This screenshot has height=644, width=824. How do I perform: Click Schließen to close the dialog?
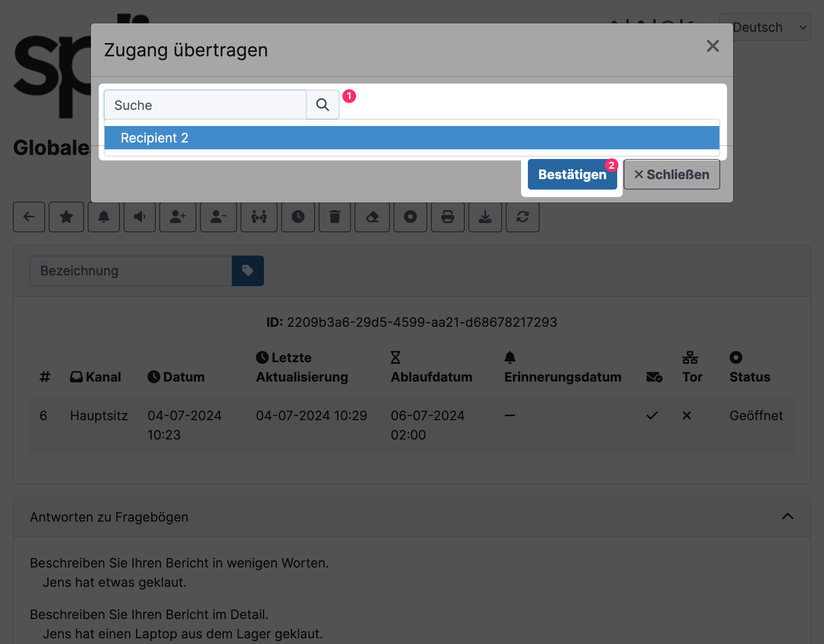pyautogui.click(x=671, y=174)
